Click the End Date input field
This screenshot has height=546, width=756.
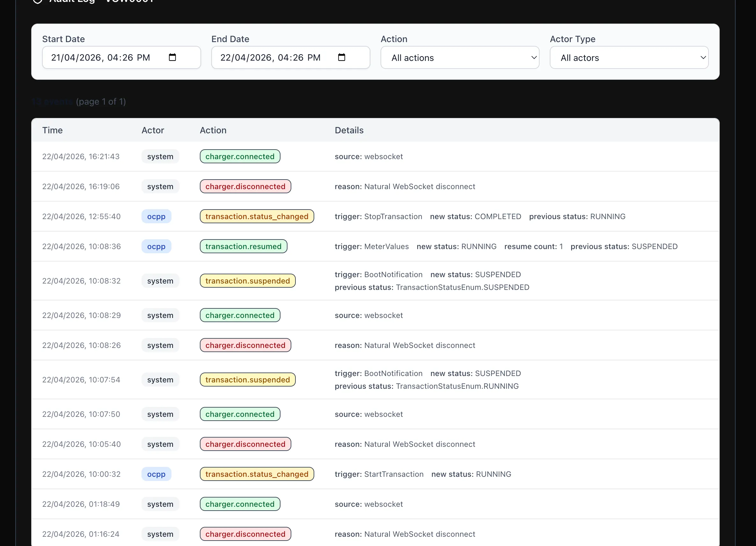pyautogui.click(x=290, y=58)
